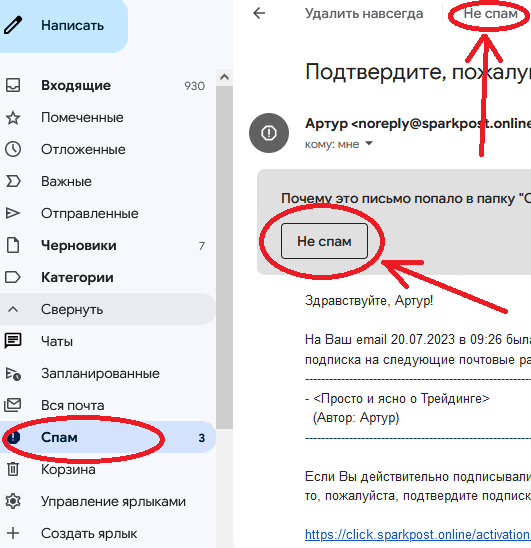This screenshot has width=531, height=548.
Task: Open Входящие via its inbox tray icon
Action: pyautogui.click(x=13, y=85)
